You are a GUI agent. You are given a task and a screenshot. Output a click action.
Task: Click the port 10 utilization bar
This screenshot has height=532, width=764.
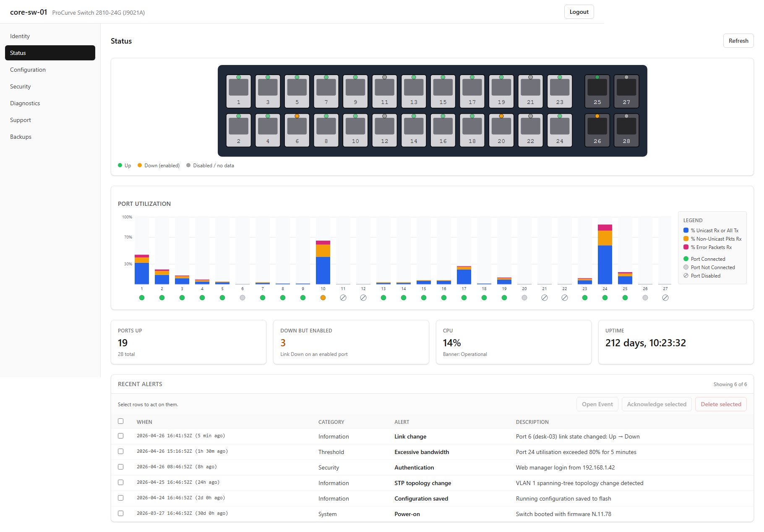click(x=323, y=262)
